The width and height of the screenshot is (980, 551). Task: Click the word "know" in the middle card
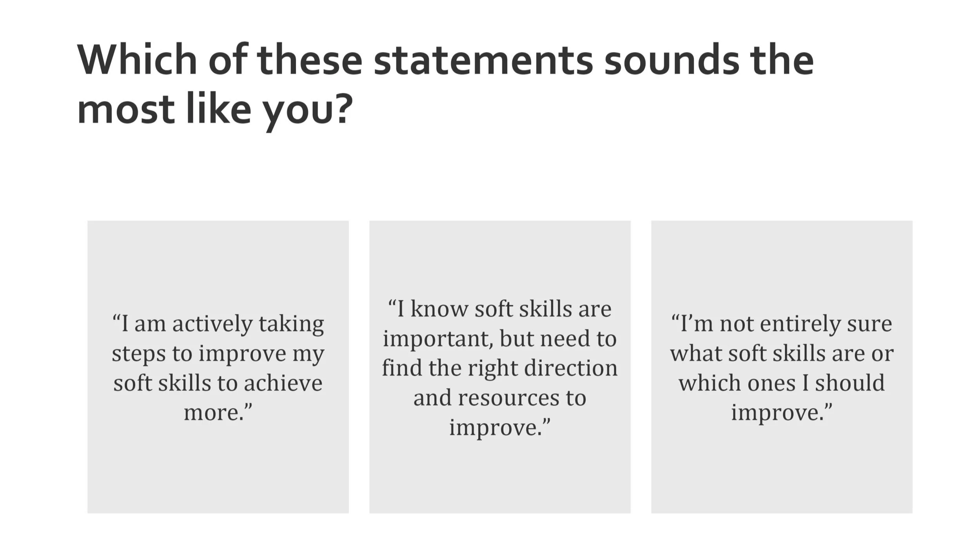(x=439, y=310)
